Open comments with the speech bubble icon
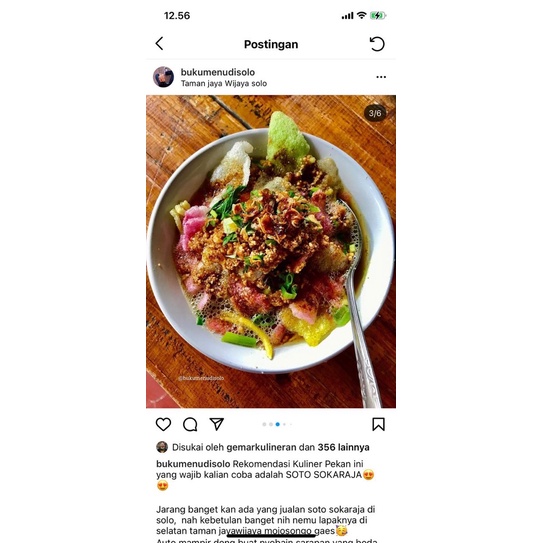 coord(190,424)
